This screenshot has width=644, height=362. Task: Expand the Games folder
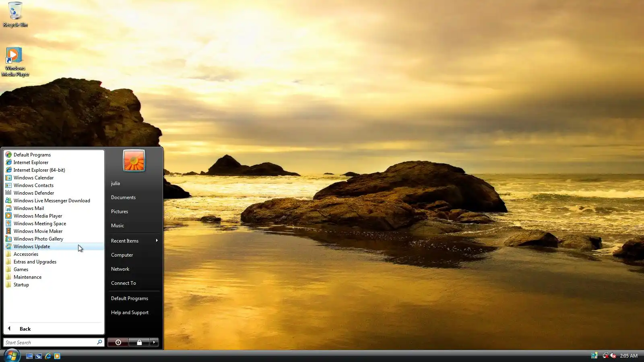click(x=54, y=269)
